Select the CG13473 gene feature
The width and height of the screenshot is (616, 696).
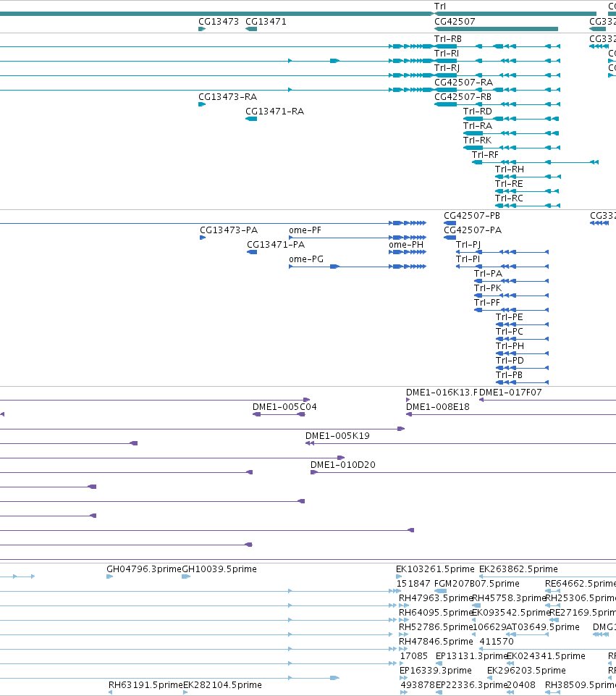tap(202, 29)
